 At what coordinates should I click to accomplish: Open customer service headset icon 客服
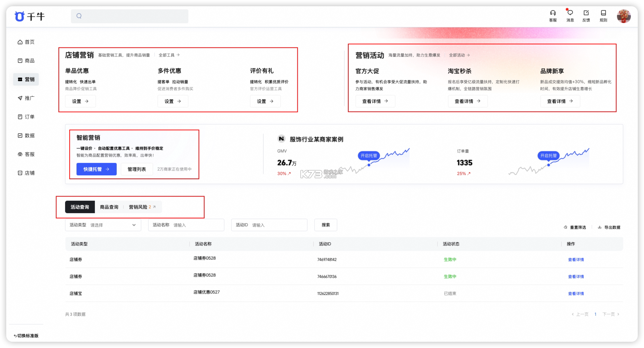pyautogui.click(x=553, y=16)
